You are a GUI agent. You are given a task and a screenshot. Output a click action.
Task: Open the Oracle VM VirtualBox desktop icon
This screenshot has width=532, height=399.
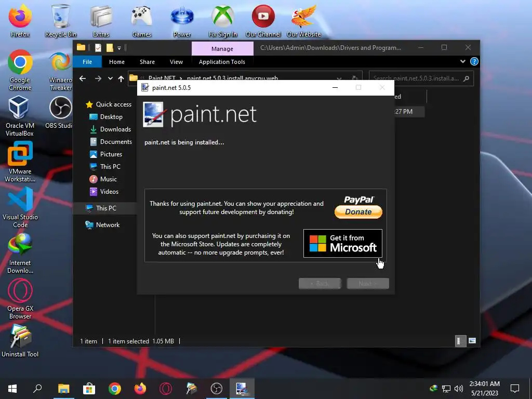[x=20, y=116]
